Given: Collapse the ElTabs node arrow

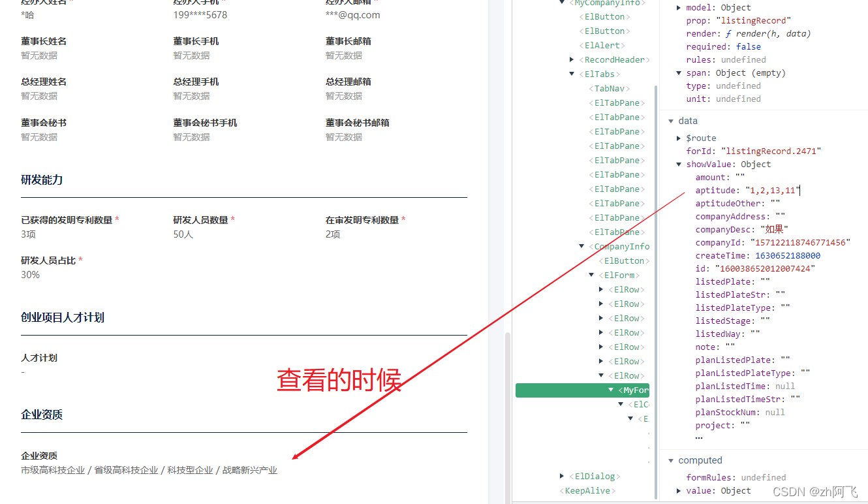Looking at the screenshot, I should point(572,74).
